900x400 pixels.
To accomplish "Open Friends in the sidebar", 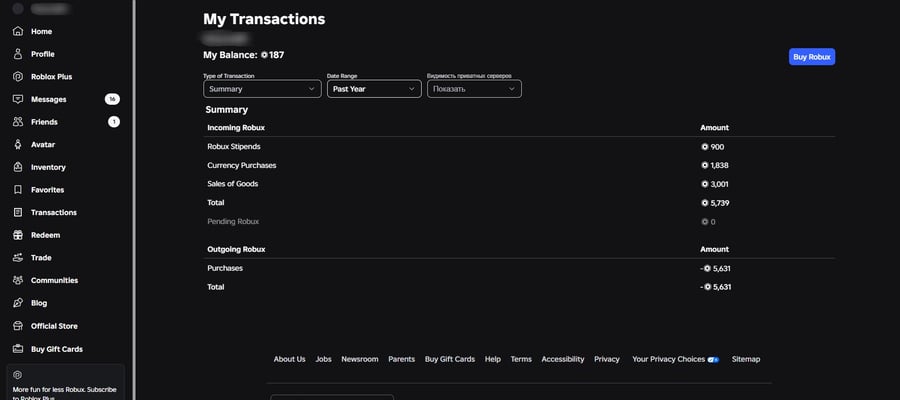I will click(44, 122).
